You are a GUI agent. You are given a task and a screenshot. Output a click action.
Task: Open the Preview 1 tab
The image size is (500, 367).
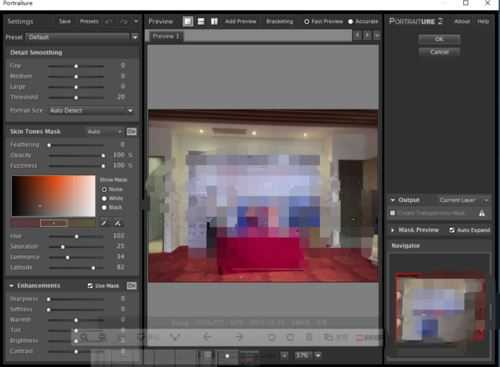pyautogui.click(x=166, y=36)
